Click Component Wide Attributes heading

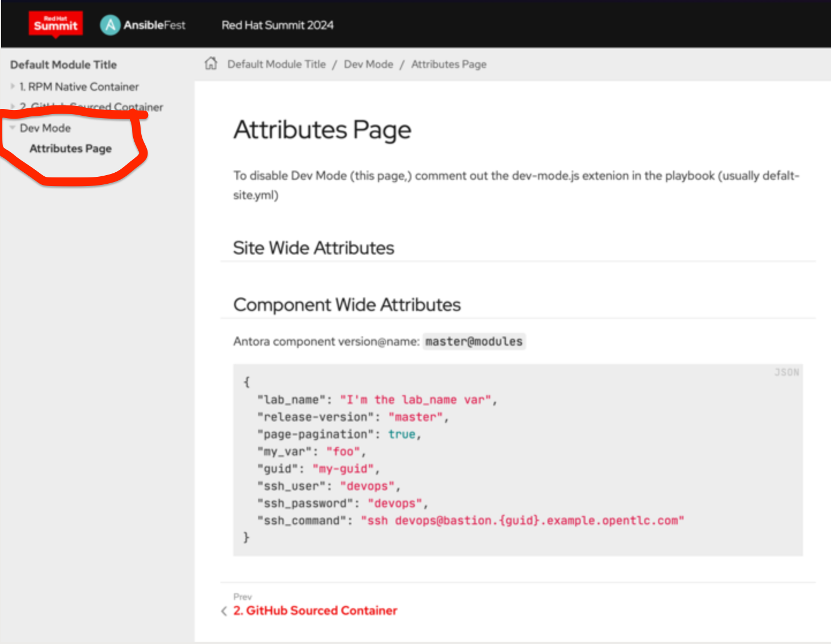point(347,305)
